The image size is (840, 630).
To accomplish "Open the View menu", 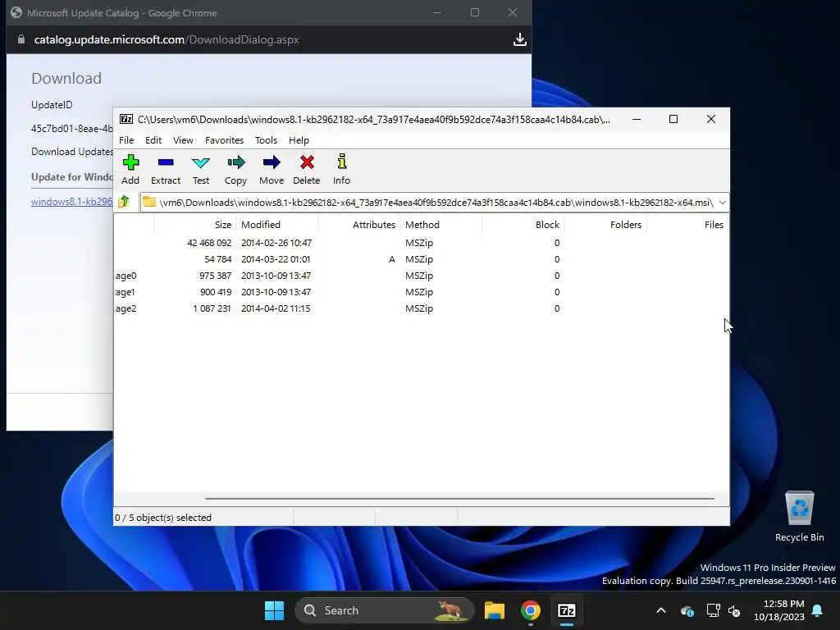I will click(x=183, y=140).
